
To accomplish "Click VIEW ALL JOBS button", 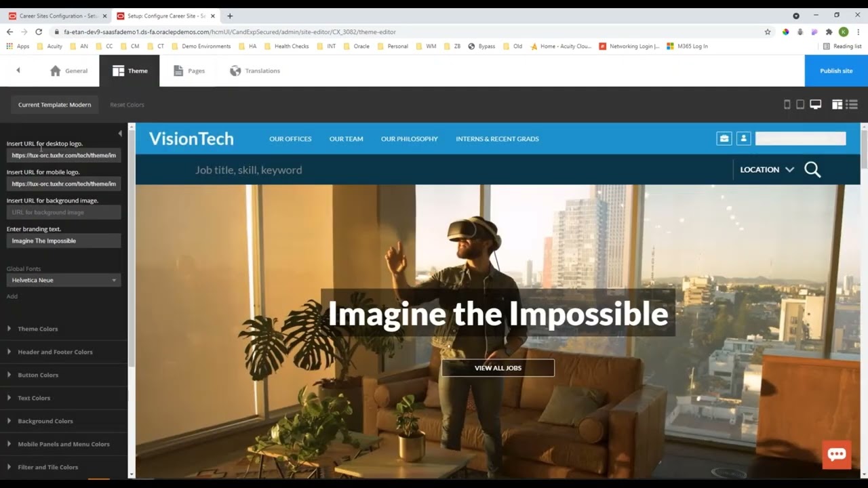I will (x=498, y=368).
